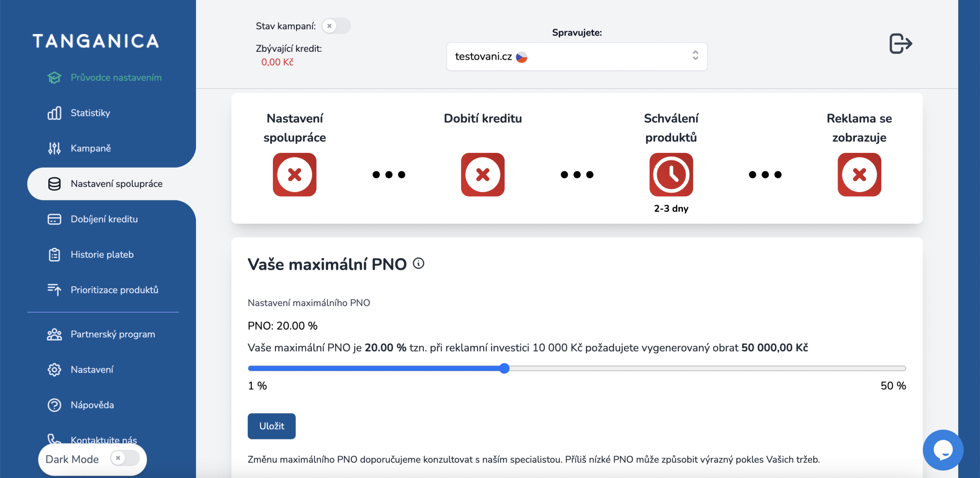980x478 pixels.
Task: Click the PNO slider handle
Action: [504, 368]
